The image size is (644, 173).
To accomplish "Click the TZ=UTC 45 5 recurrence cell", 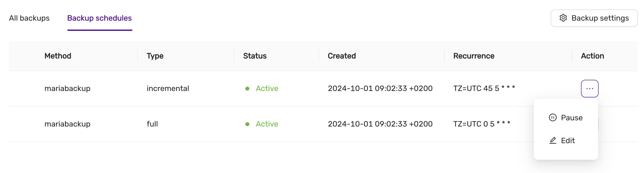I will pyautogui.click(x=484, y=88).
